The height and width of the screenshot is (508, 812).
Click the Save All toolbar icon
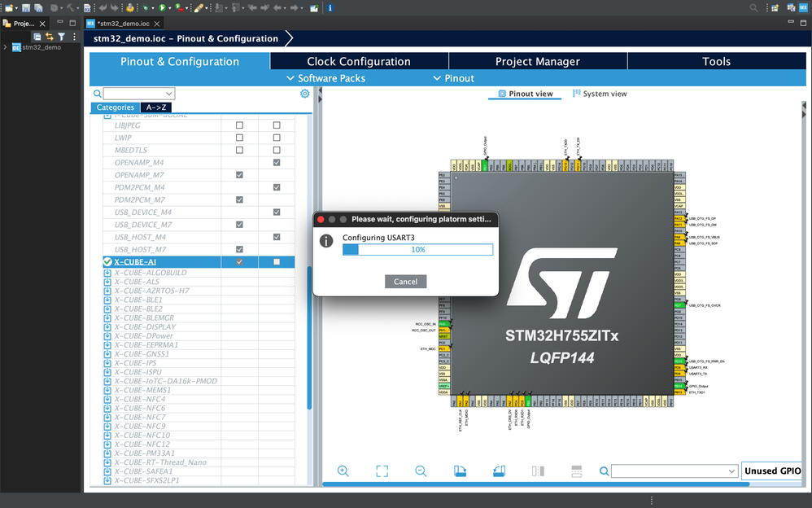38,8
